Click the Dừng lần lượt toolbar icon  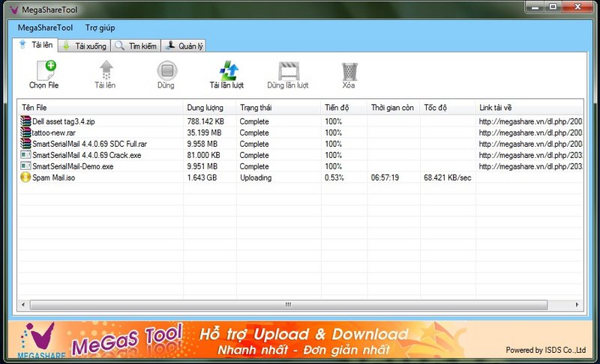click(287, 70)
